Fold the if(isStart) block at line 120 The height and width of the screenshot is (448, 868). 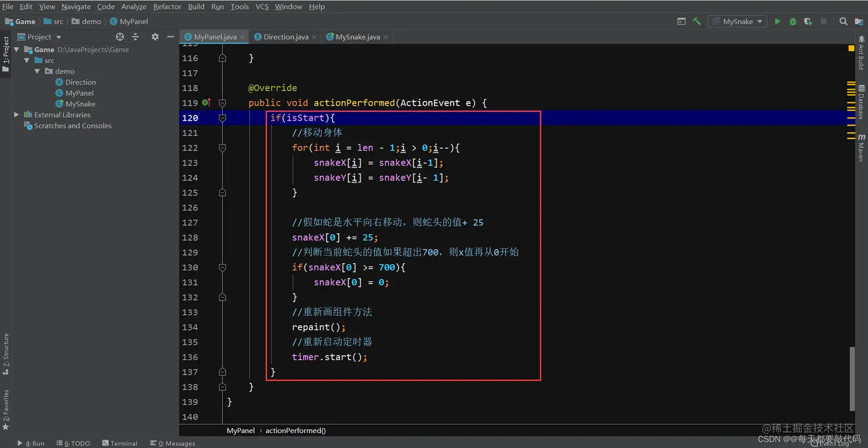coord(222,118)
